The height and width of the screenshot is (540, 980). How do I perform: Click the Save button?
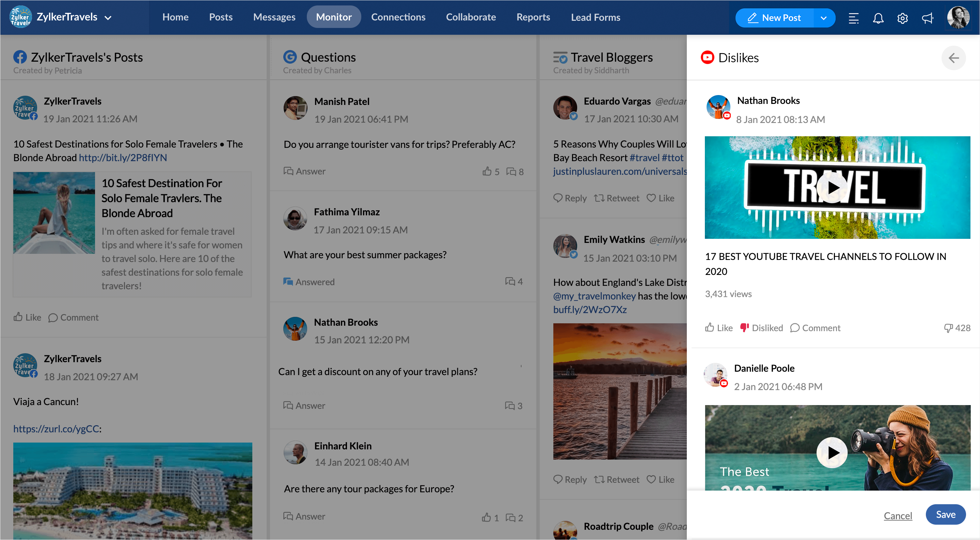945,514
